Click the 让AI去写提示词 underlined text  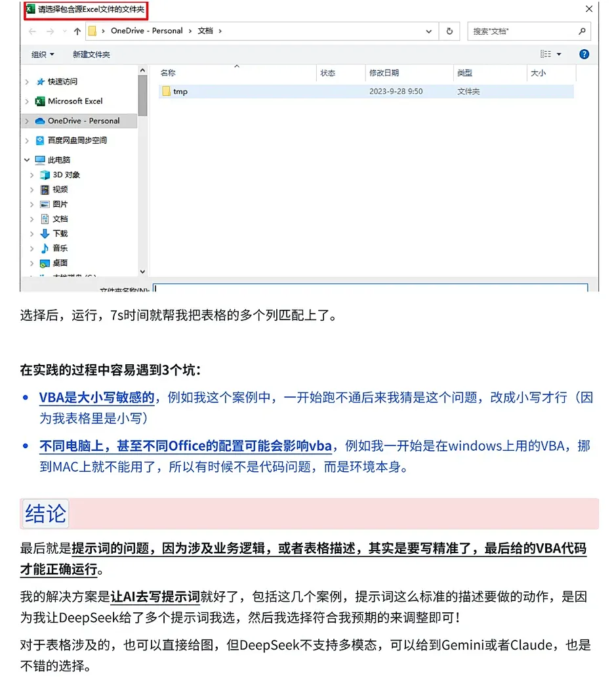pos(155,596)
